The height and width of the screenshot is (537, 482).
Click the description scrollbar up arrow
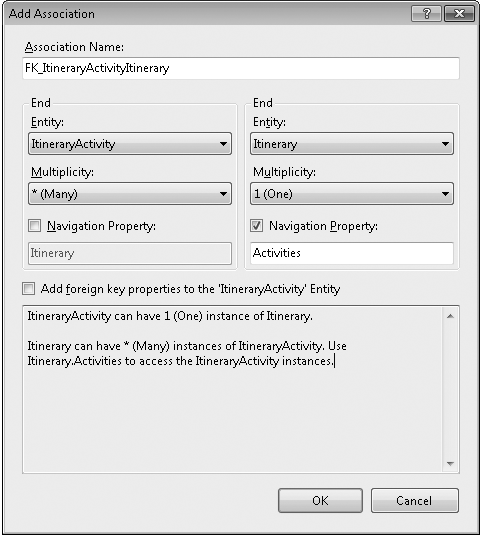tap(450, 316)
